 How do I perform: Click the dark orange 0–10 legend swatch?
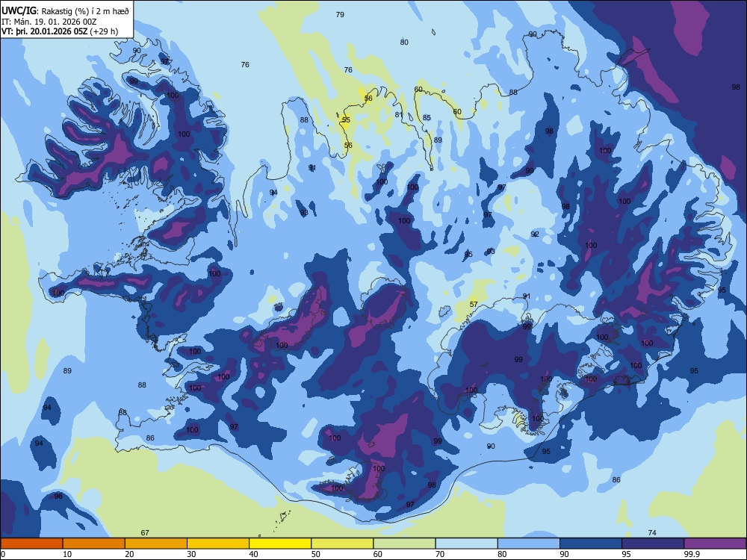[x=31, y=544]
